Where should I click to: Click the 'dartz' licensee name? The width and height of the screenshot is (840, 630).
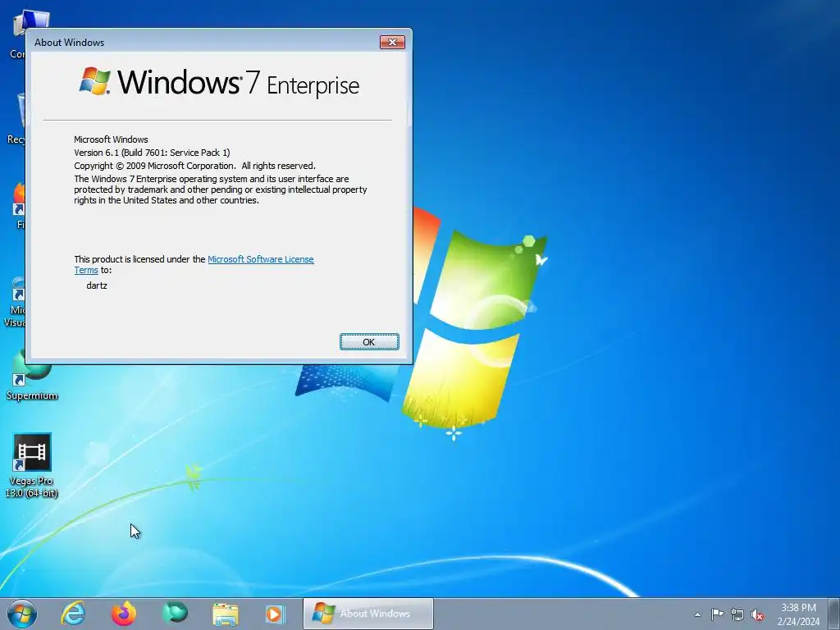(97, 285)
